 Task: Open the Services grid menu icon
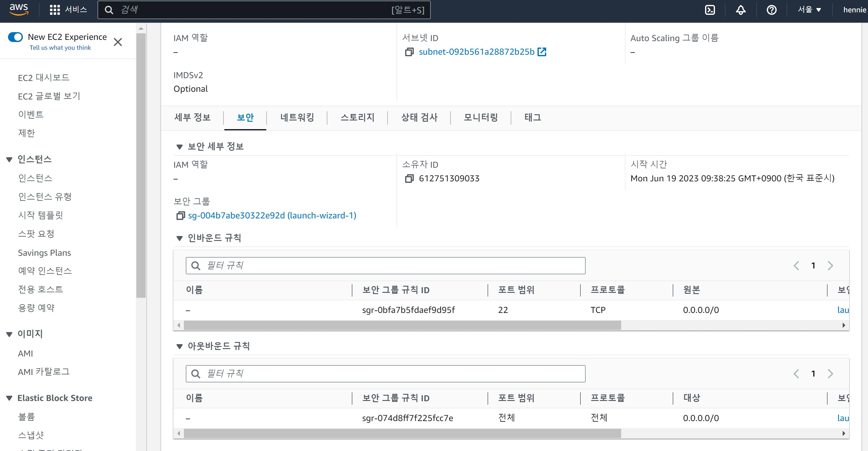(55, 10)
